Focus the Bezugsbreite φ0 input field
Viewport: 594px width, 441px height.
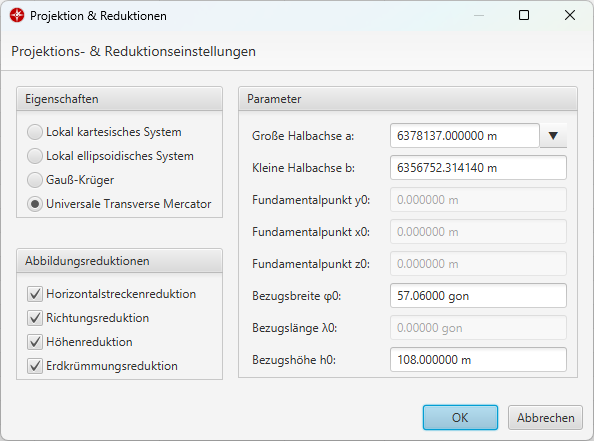pos(478,296)
